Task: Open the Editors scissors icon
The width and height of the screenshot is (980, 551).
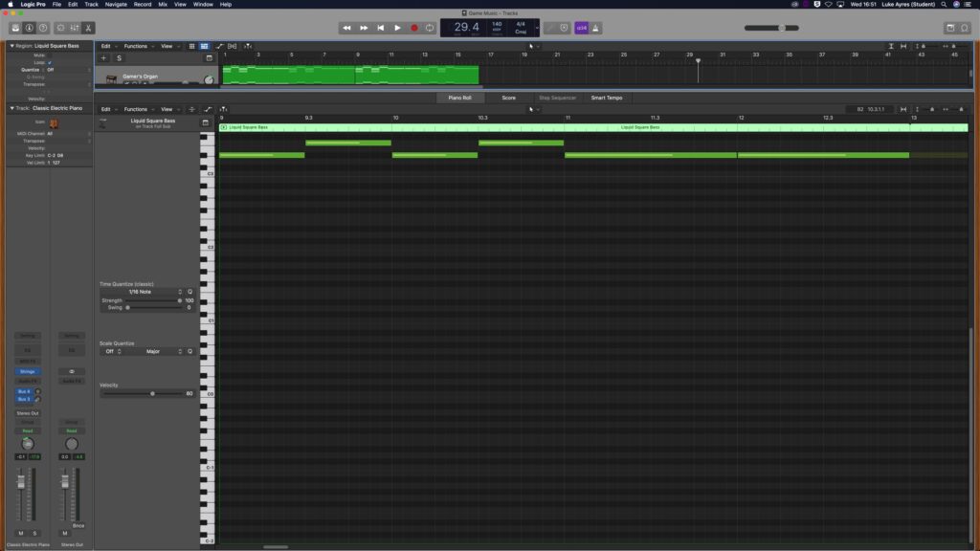Action: pos(88,28)
